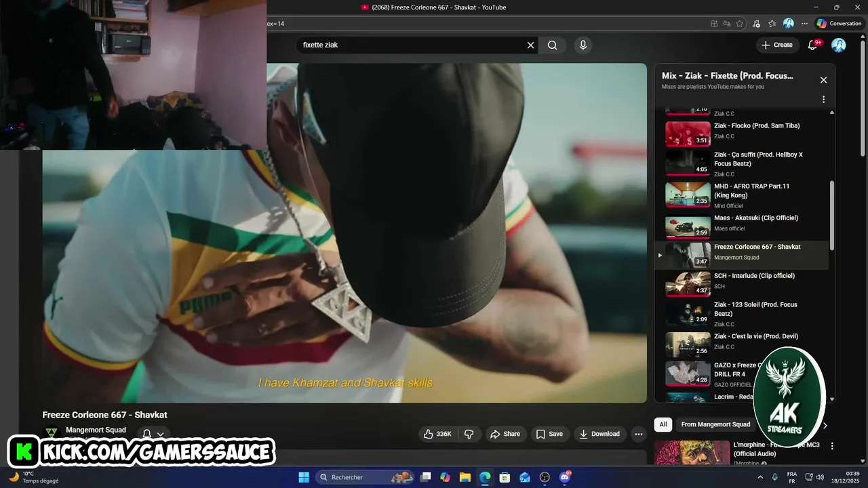
Task: Like the video with 336K likes
Action: tap(437, 434)
